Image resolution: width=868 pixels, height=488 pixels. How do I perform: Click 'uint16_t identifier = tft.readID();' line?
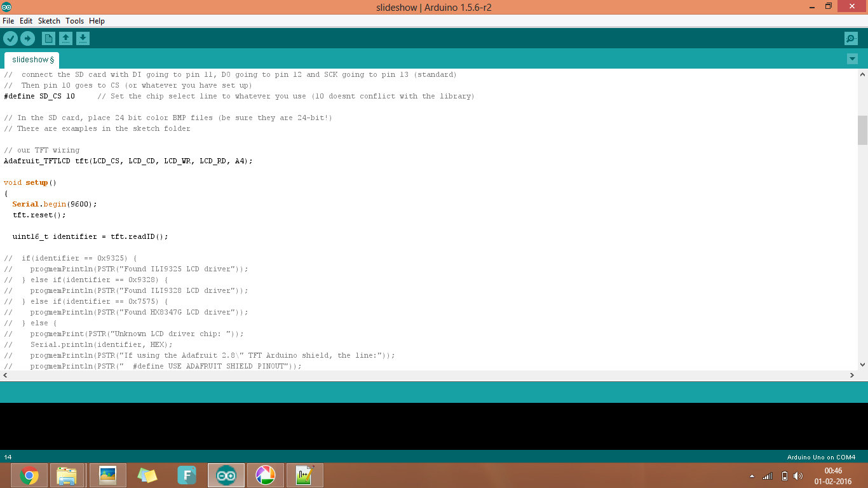tap(90, 236)
